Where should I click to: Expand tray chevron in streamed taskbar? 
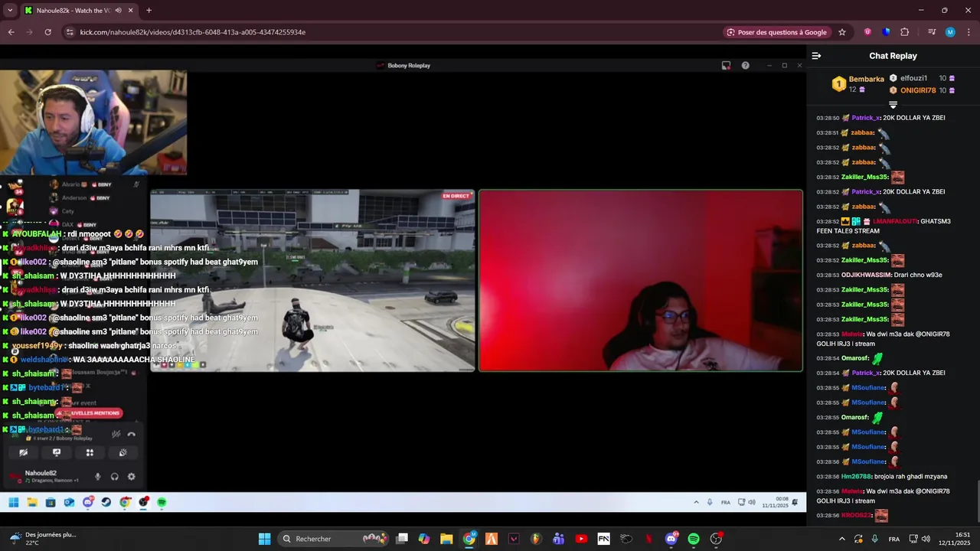[696, 502]
